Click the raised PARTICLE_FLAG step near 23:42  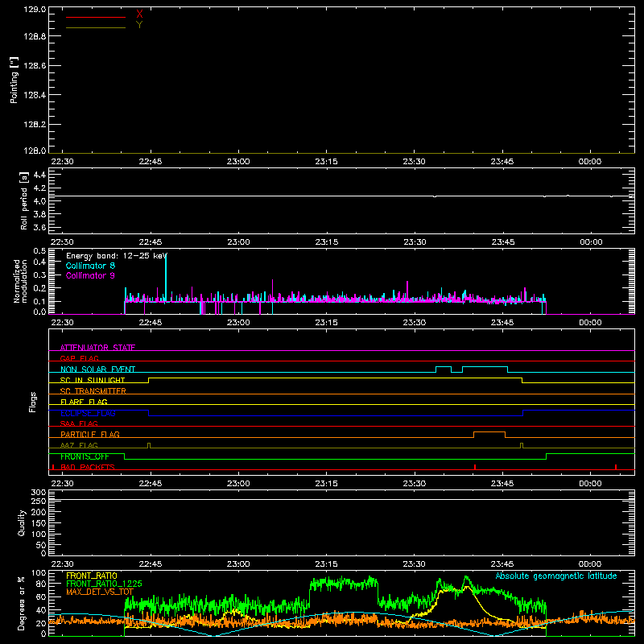point(489,432)
